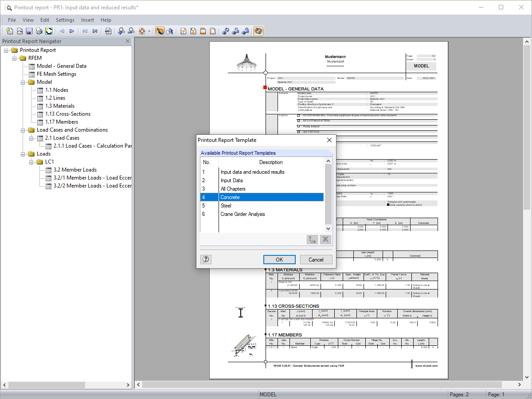This screenshot has height=399, width=532.
Task: Select '1.3 Materials' in the navigator tree
Action: (x=59, y=106)
